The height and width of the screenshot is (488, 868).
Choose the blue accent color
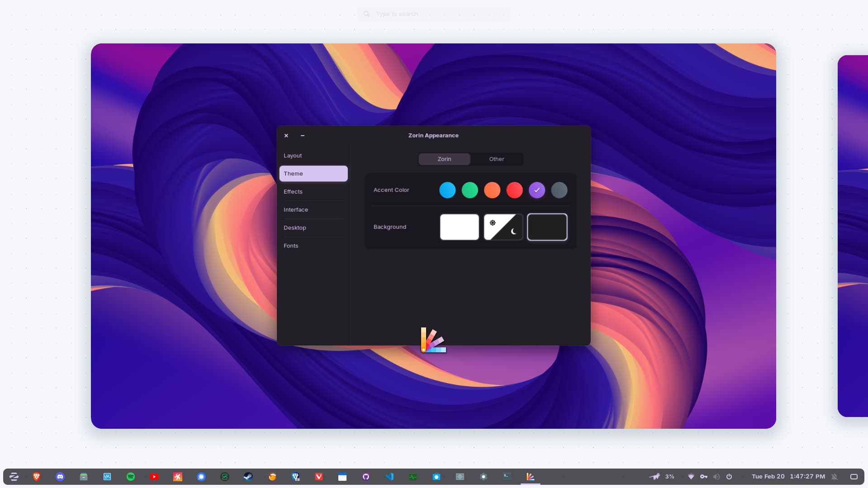[447, 190]
